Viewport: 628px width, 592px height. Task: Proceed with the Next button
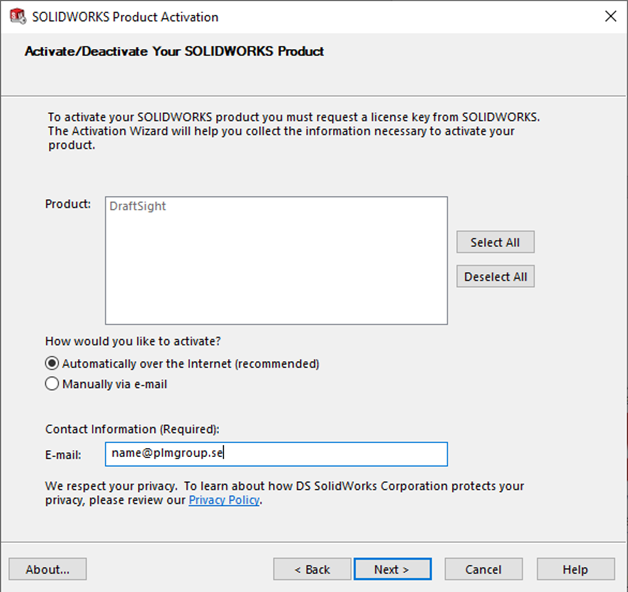[x=392, y=569]
